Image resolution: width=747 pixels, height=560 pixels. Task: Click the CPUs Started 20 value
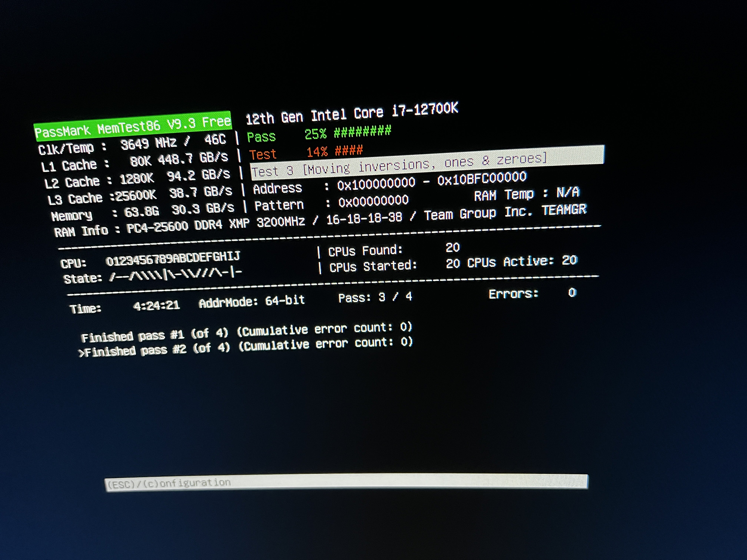453,263
